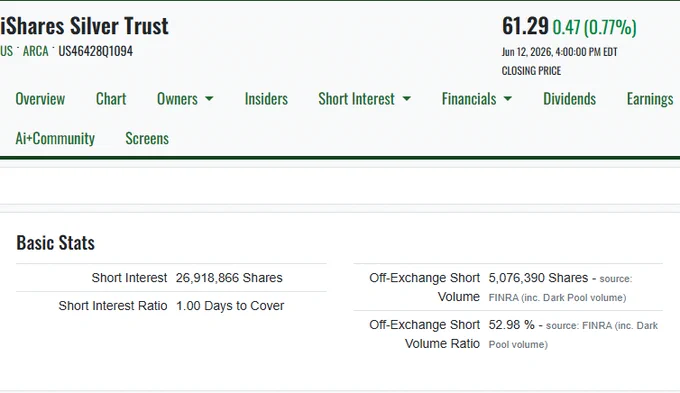Open the Insiders tab
This screenshot has width=680, height=393.
pyautogui.click(x=266, y=99)
